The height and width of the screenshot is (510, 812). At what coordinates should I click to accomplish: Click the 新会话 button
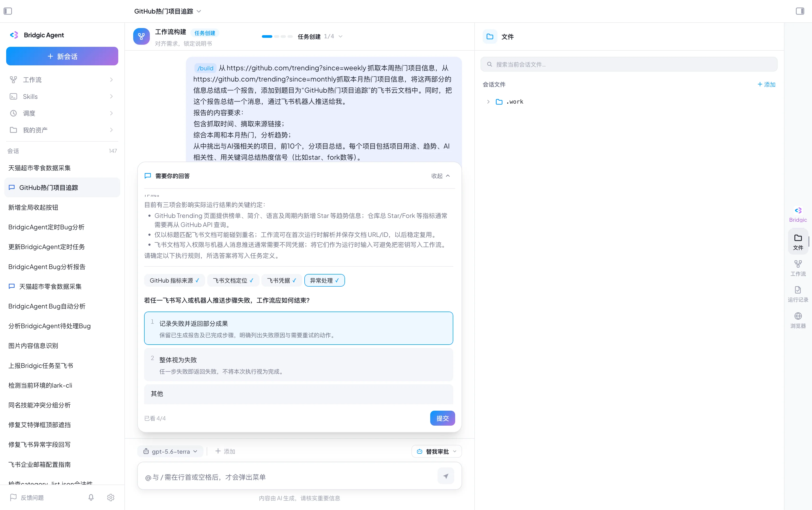click(x=62, y=56)
